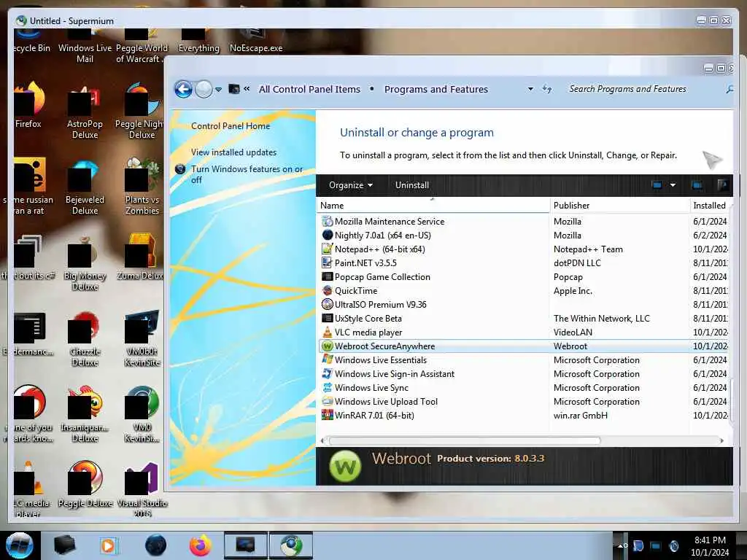747x560 pixels.
Task: Click the Firefox desktop shortcut
Action: pos(28,106)
